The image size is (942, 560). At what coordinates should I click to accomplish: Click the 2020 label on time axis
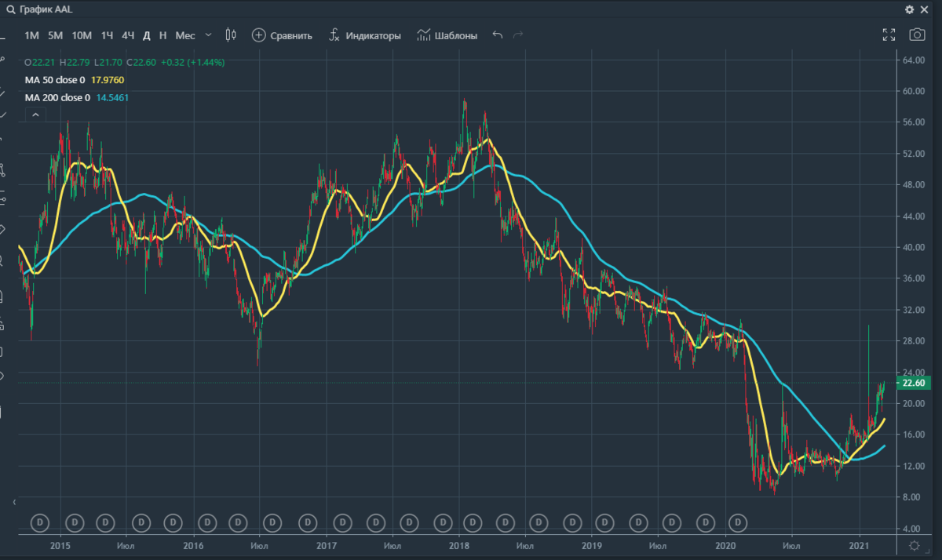pyautogui.click(x=725, y=545)
